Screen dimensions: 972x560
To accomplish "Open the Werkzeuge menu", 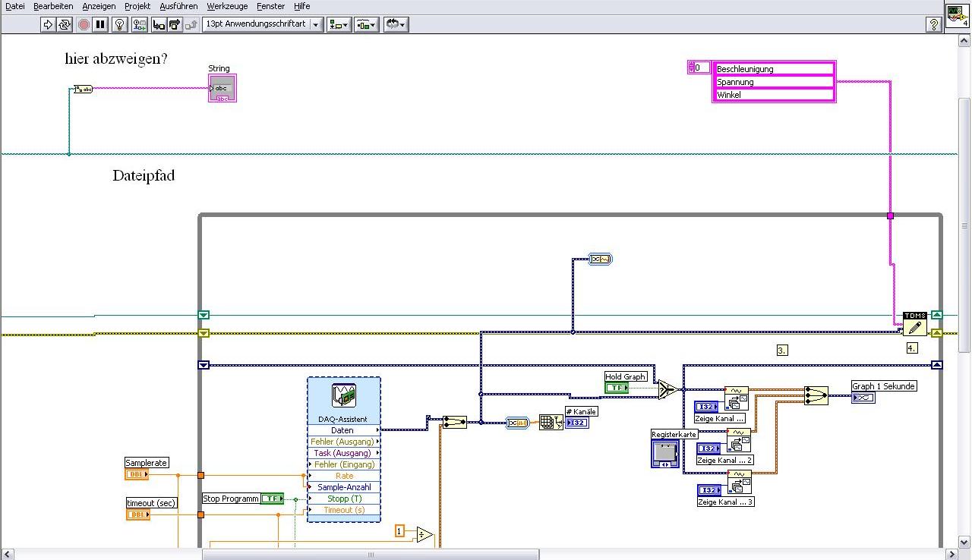I will coord(227,6).
